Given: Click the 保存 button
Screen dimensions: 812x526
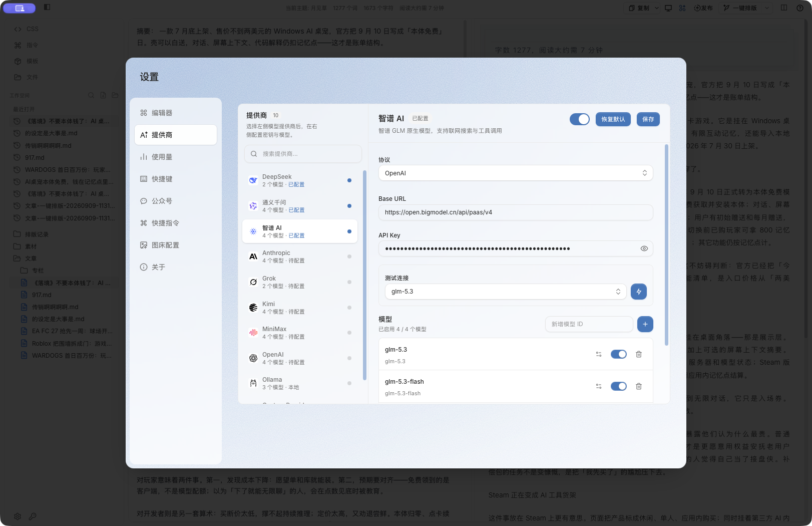Looking at the screenshot, I should (x=648, y=119).
